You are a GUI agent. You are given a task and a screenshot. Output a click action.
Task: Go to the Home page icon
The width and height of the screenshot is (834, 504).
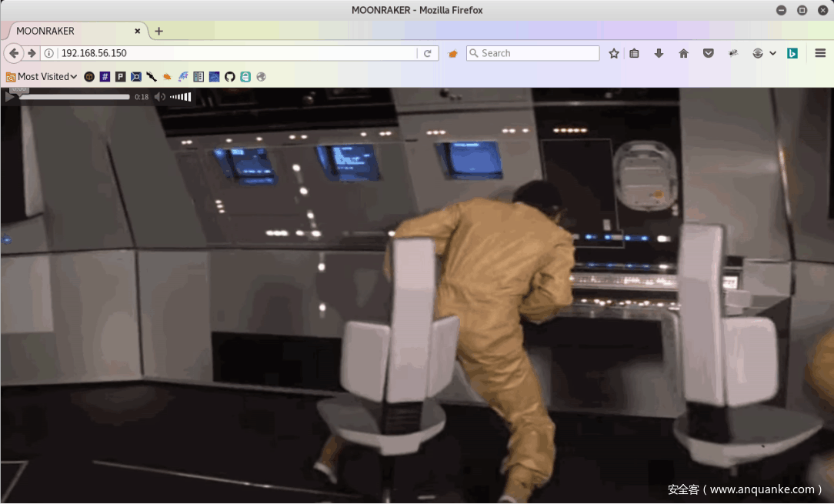(683, 53)
